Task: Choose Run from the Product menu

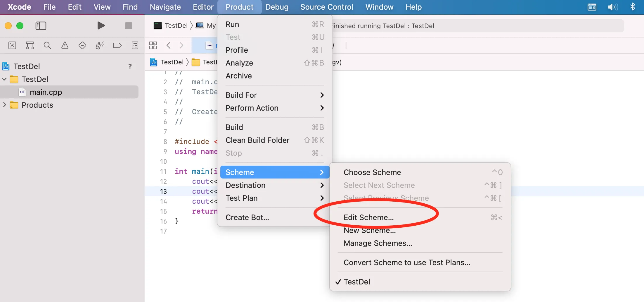Action: (x=275, y=24)
